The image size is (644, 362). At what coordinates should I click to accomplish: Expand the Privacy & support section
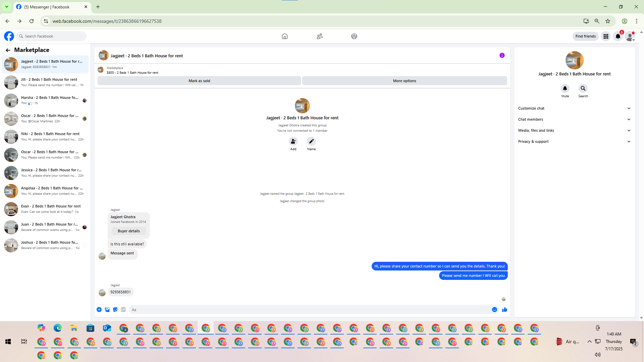pyautogui.click(x=574, y=142)
